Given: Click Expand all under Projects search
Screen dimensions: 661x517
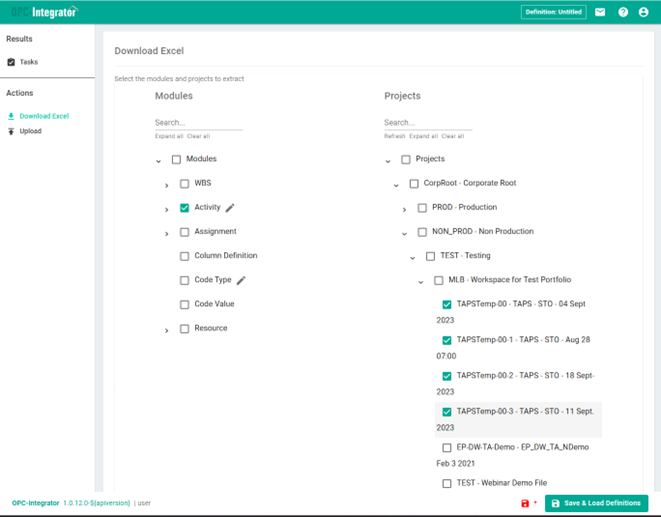Looking at the screenshot, I should [x=424, y=136].
